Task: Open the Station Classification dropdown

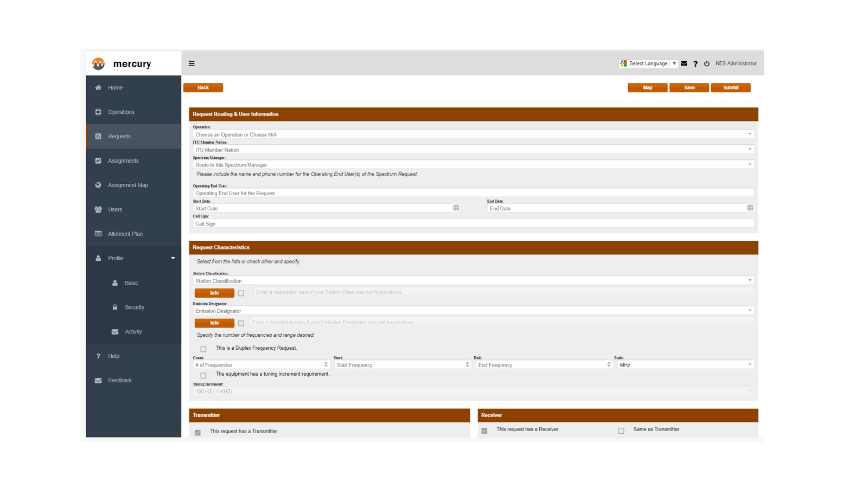Action: pos(473,280)
